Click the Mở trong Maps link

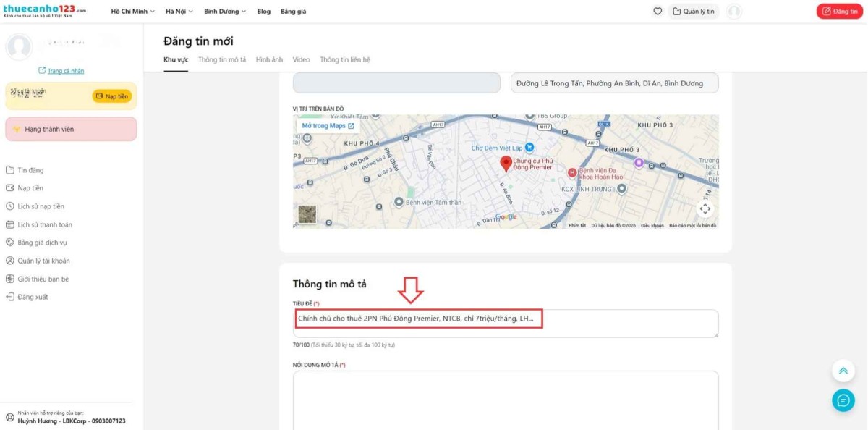click(x=328, y=126)
